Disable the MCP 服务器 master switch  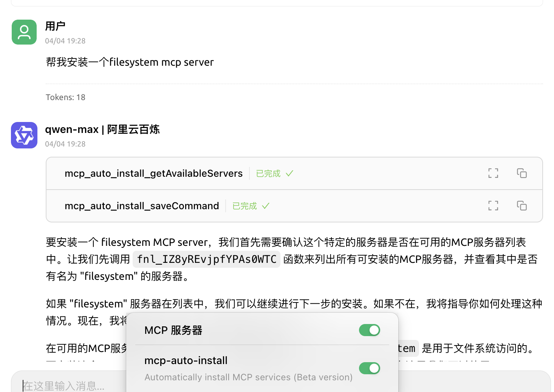click(x=369, y=330)
